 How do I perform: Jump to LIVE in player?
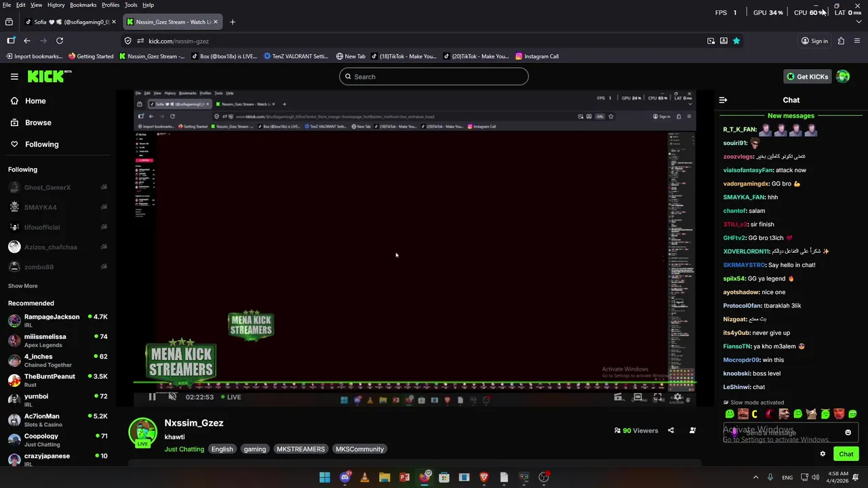[x=230, y=397]
